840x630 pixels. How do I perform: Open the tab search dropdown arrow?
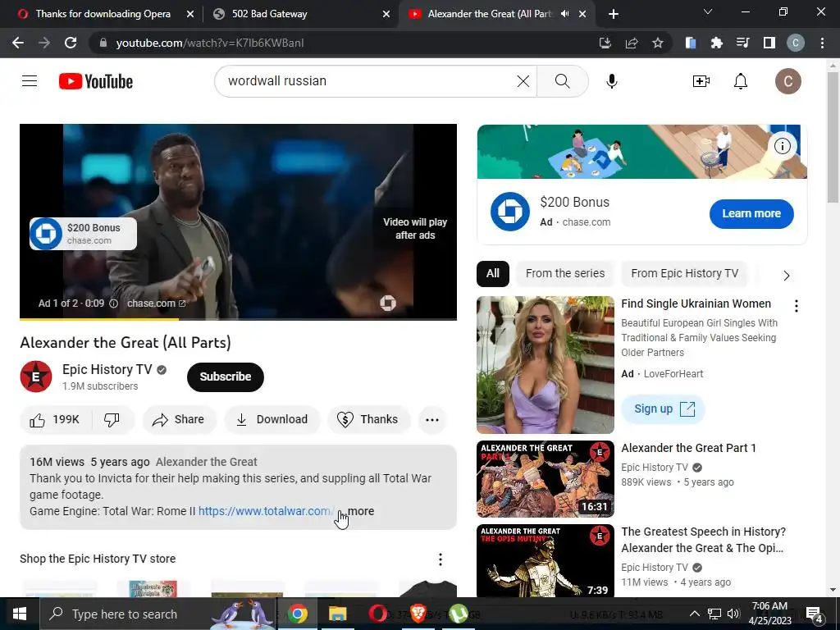click(708, 11)
